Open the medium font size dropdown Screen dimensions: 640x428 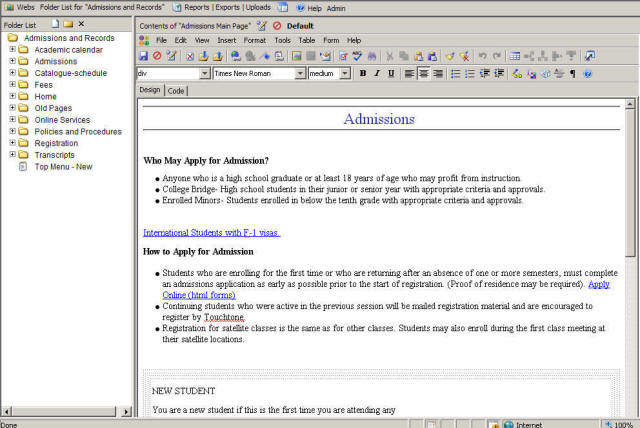[x=345, y=73]
